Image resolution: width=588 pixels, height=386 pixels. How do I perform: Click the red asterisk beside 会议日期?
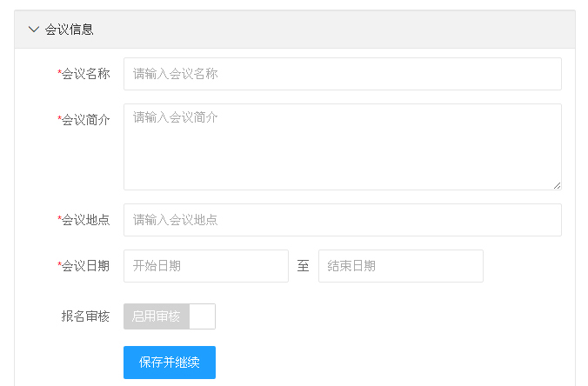[x=59, y=265]
